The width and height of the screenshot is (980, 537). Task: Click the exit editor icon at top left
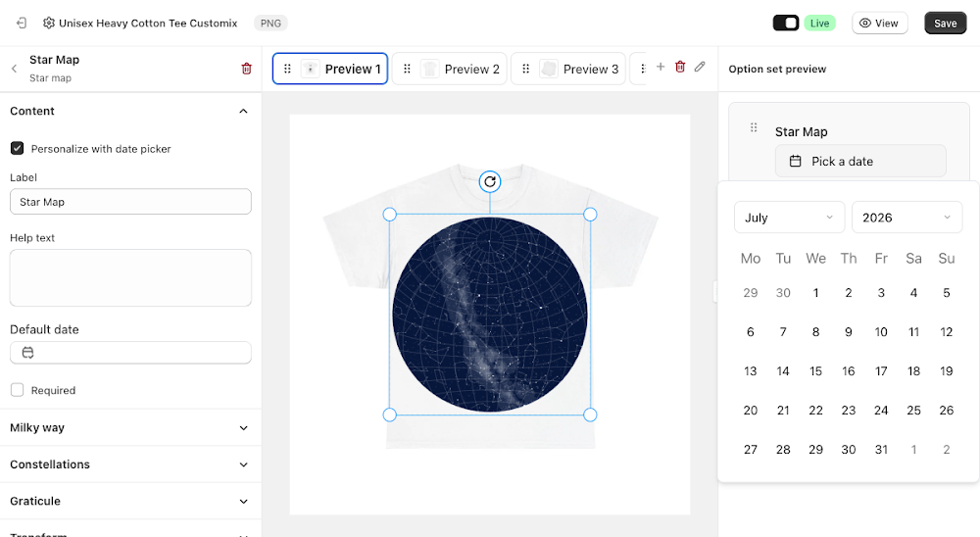pos(22,24)
